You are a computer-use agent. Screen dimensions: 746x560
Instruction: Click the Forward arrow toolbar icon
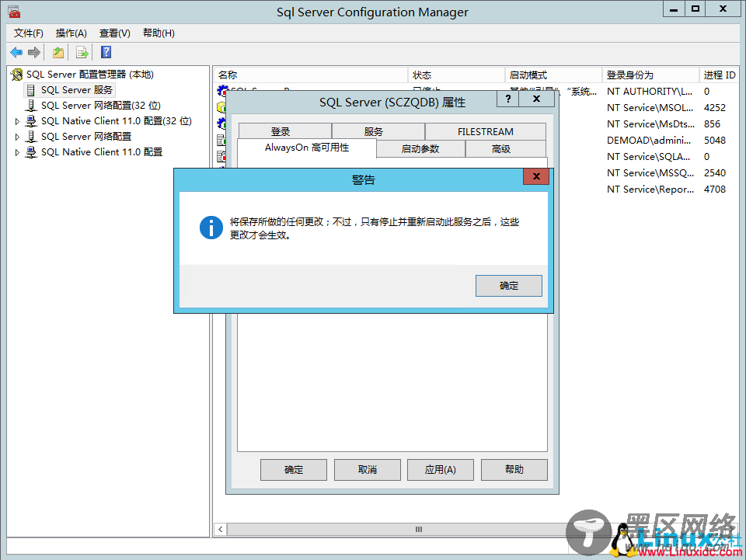(x=33, y=52)
